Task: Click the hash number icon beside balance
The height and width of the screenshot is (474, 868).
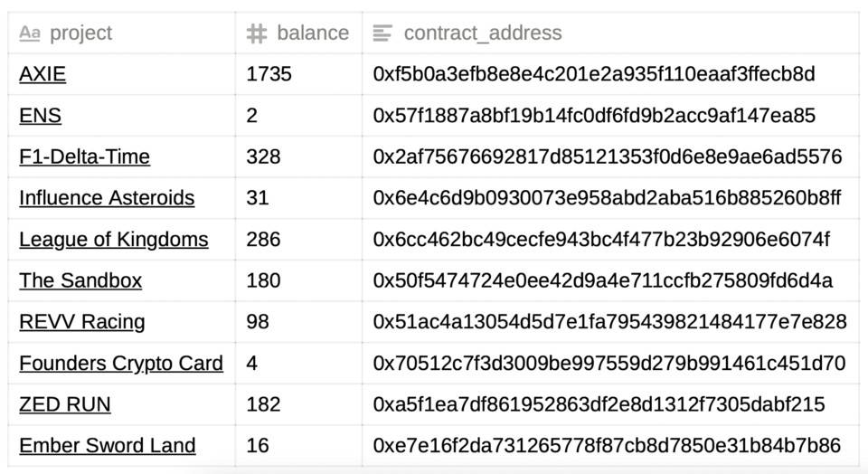Action: pos(256,33)
